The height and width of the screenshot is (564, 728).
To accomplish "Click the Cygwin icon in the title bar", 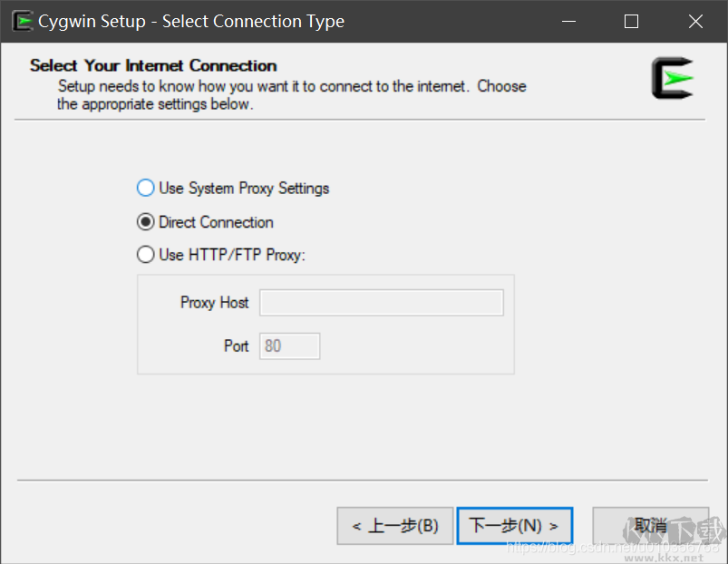I will tap(22, 20).
